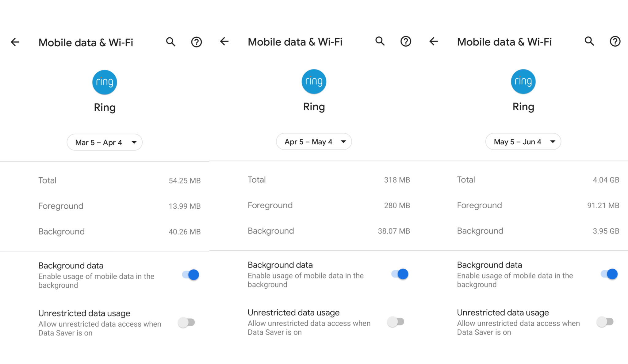Open help icon in the May 5 – Jun 4 panel
The width and height of the screenshot is (628, 364).
(615, 41)
